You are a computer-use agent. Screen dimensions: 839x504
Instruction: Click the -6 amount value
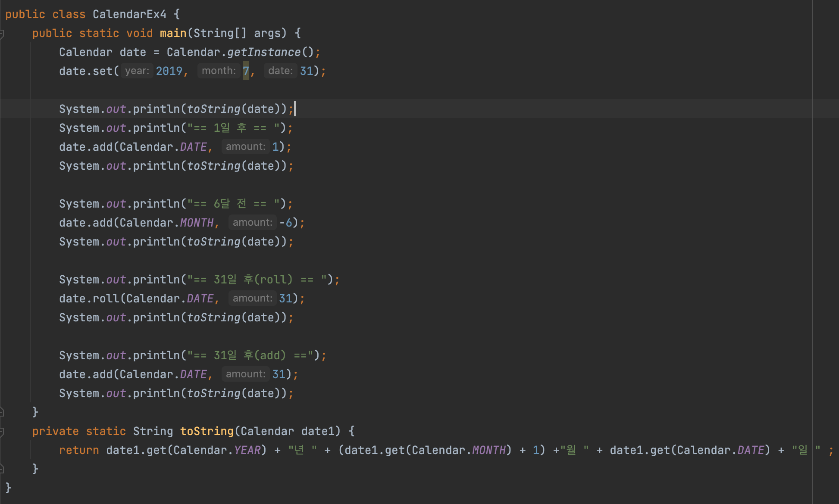pyautogui.click(x=286, y=223)
